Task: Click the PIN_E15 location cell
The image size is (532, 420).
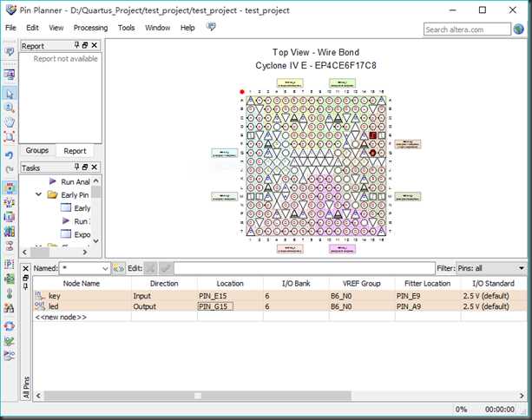Action: click(x=230, y=296)
